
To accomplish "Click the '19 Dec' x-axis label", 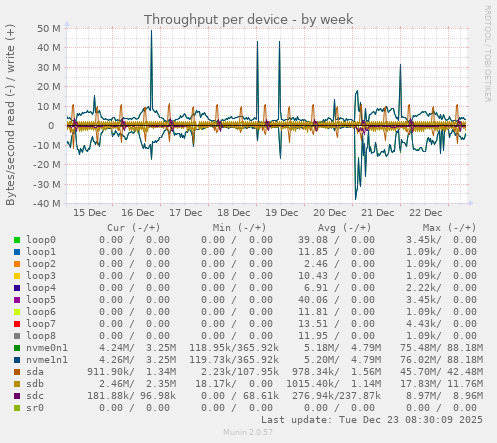I will [282, 213].
